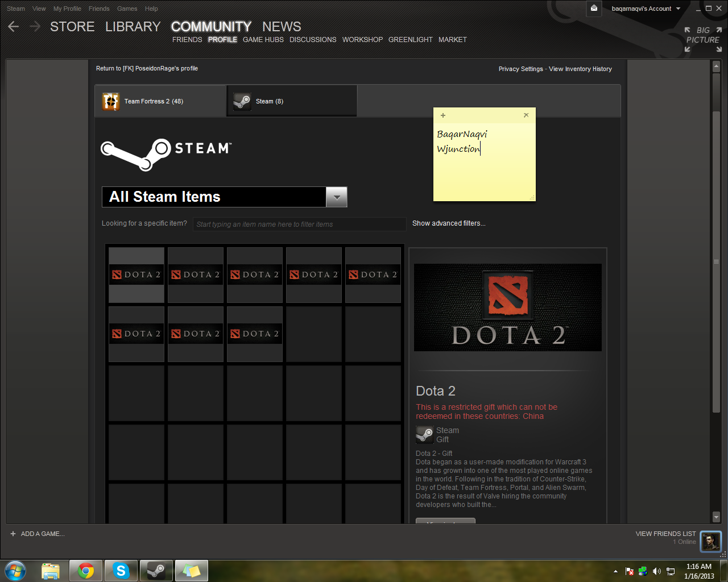Go to the COMMUNITY section

(211, 27)
